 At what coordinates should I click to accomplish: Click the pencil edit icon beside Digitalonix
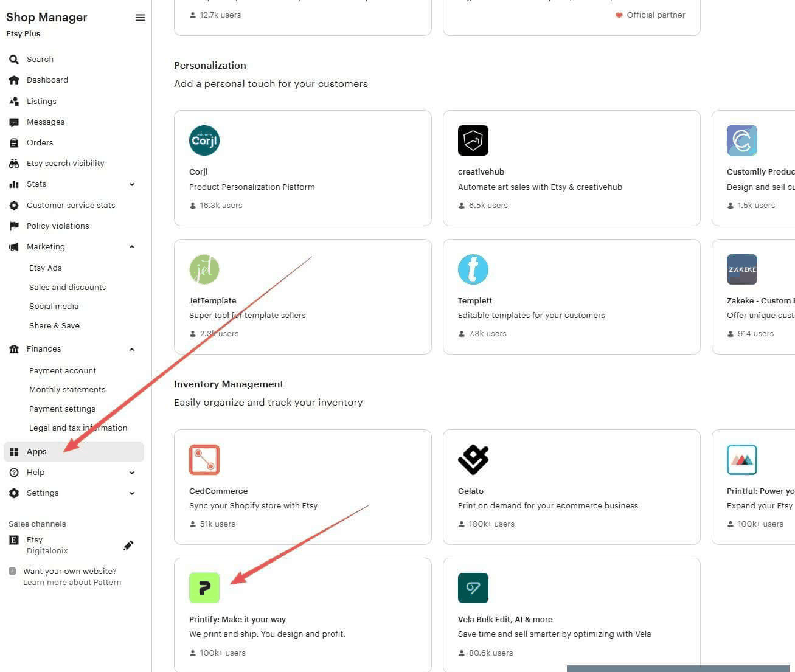[128, 546]
